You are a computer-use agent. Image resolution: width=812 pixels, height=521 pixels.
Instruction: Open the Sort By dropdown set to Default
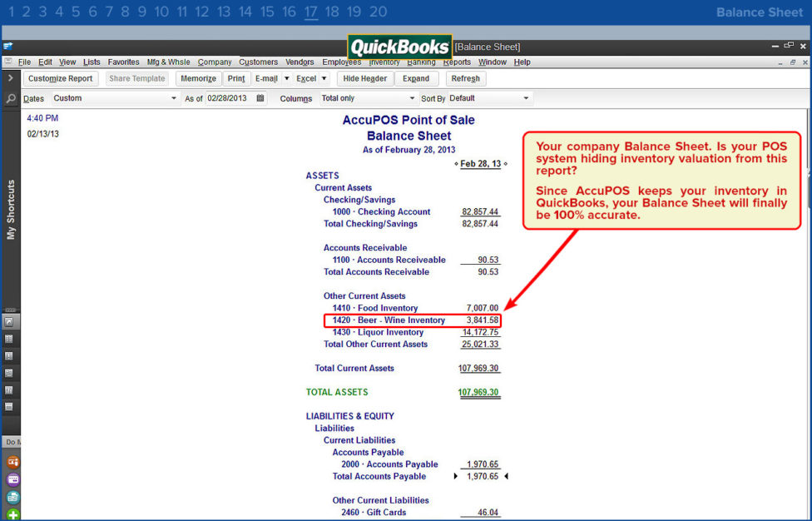point(489,98)
